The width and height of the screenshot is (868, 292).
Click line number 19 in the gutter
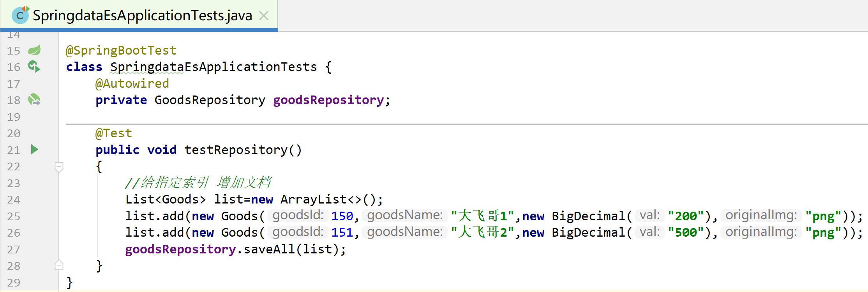pos(14,117)
